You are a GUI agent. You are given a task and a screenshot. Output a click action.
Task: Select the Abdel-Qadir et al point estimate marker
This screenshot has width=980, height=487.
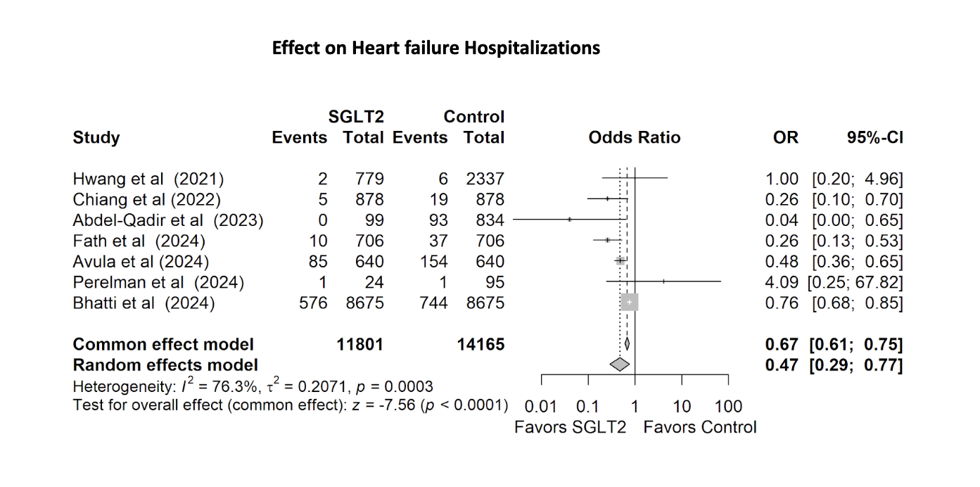(x=569, y=220)
